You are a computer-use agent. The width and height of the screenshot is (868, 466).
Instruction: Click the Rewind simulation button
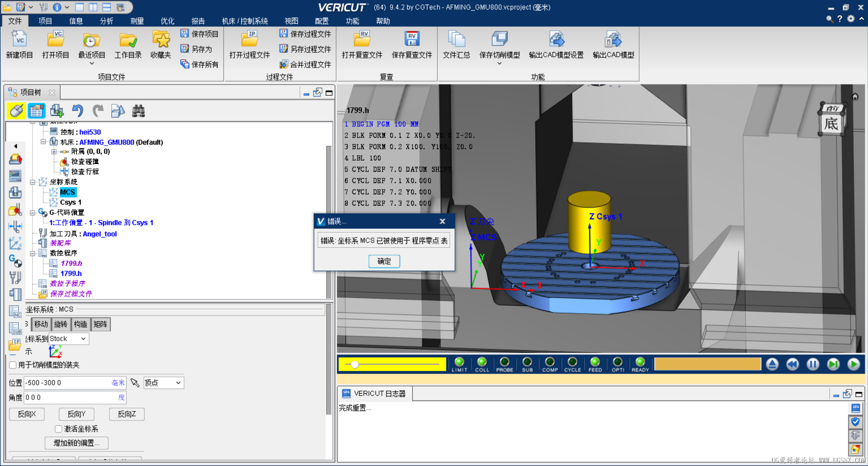[792, 364]
